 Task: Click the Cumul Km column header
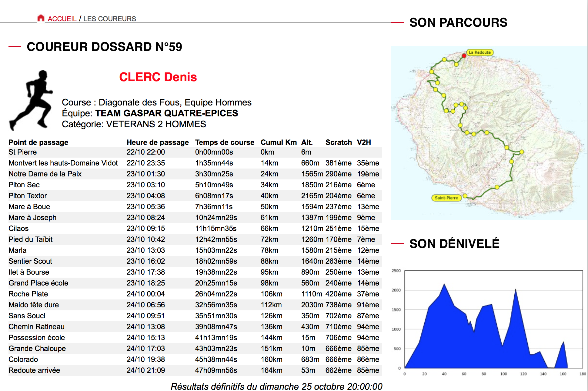click(x=279, y=142)
